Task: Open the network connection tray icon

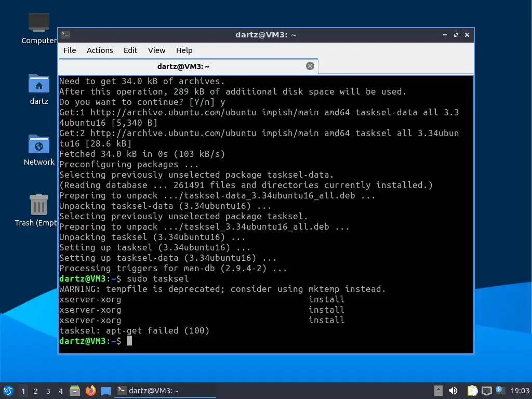Action: coord(486,391)
